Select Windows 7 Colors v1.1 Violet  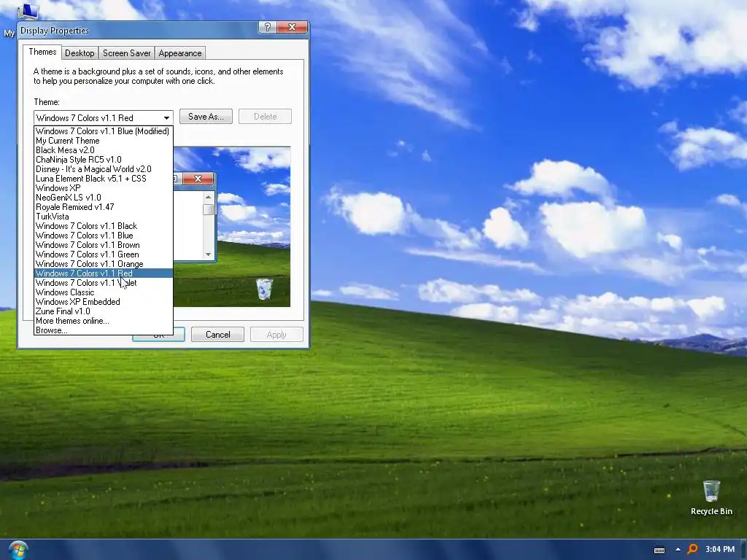point(104,283)
